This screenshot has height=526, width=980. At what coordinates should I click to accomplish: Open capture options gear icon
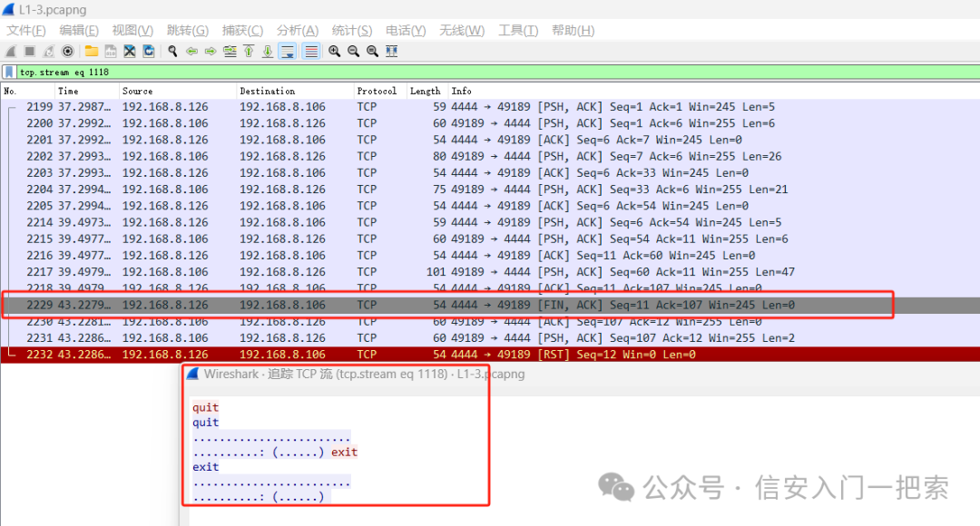pyautogui.click(x=67, y=51)
